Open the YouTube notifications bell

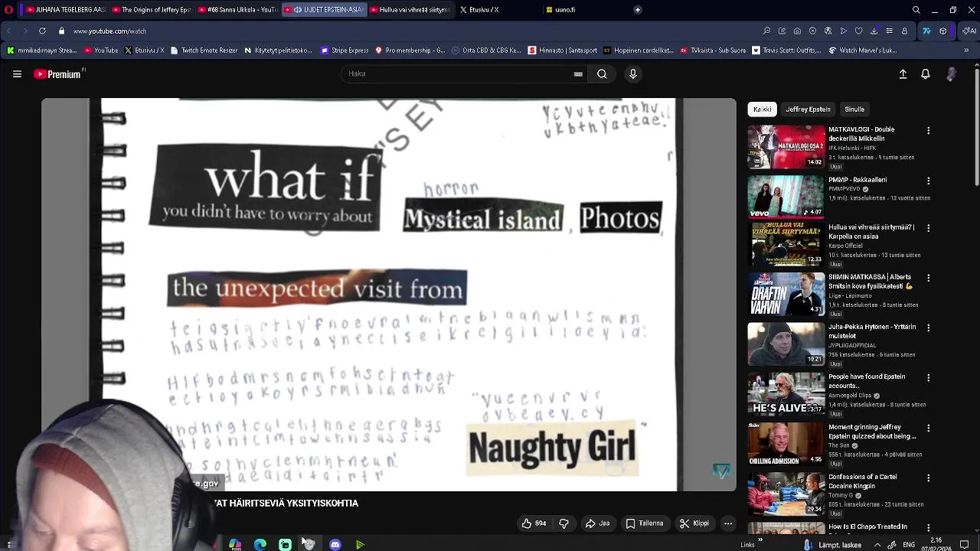[x=926, y=74]
